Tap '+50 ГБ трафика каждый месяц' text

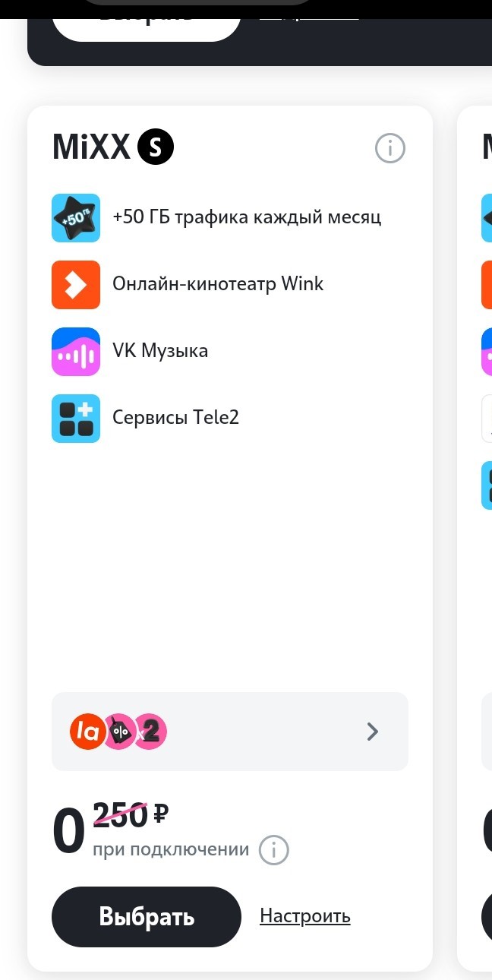pyautogui.click(x=247, y=217)
